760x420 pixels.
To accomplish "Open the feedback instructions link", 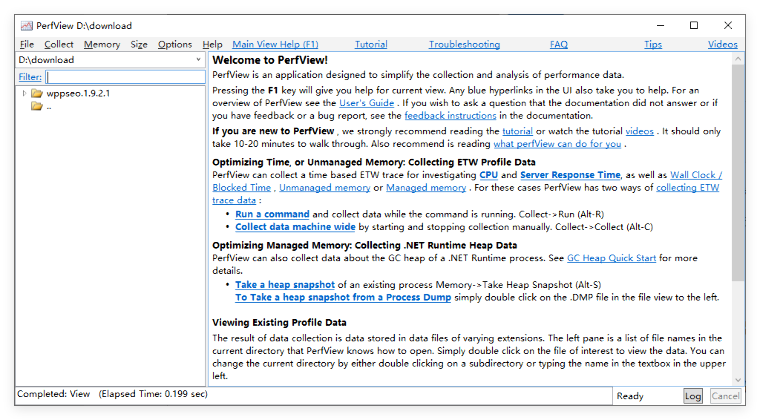I will tap(450, 115).
